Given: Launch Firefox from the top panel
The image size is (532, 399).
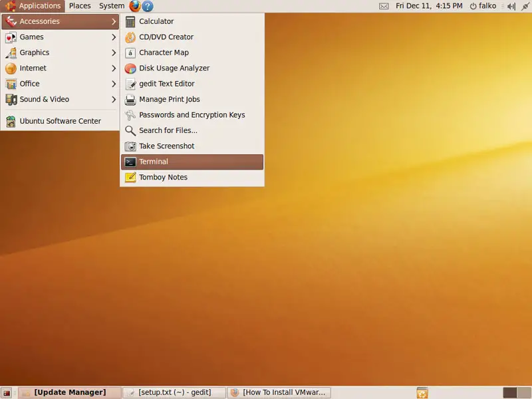Looking at the screenshot, I should 135,6.
